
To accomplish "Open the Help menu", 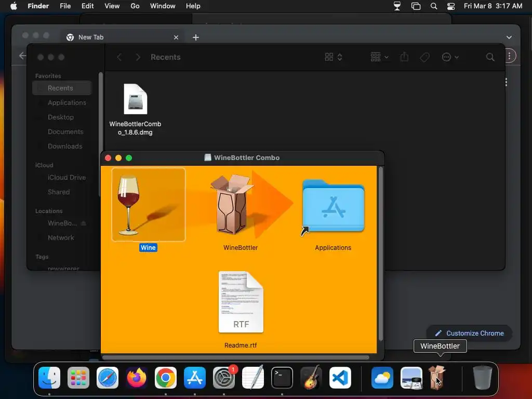I will pyautogui.click(x=193, y=6).
